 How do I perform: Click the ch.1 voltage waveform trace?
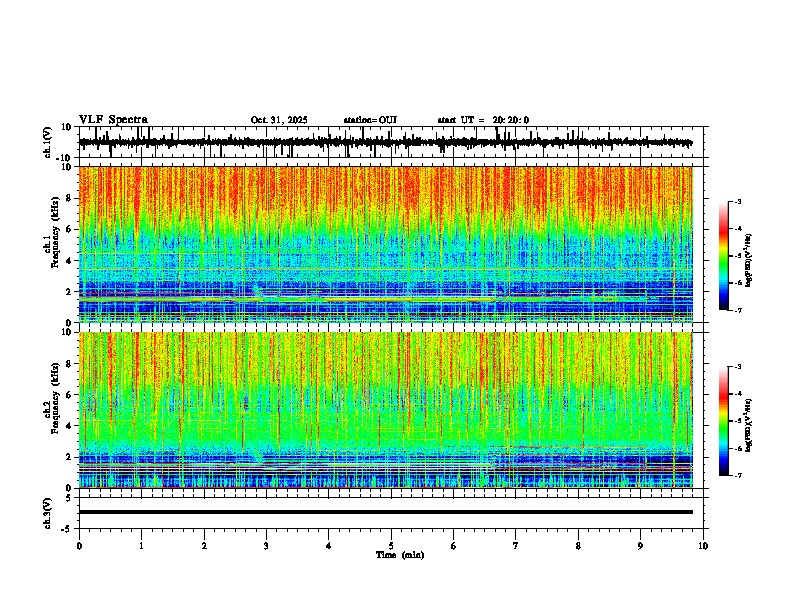(385, 142)
